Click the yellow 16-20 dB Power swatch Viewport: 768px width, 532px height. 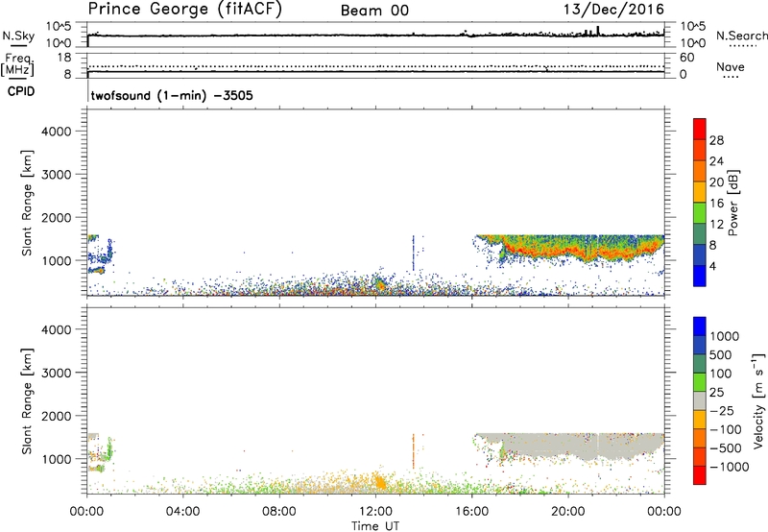[700, 192]
